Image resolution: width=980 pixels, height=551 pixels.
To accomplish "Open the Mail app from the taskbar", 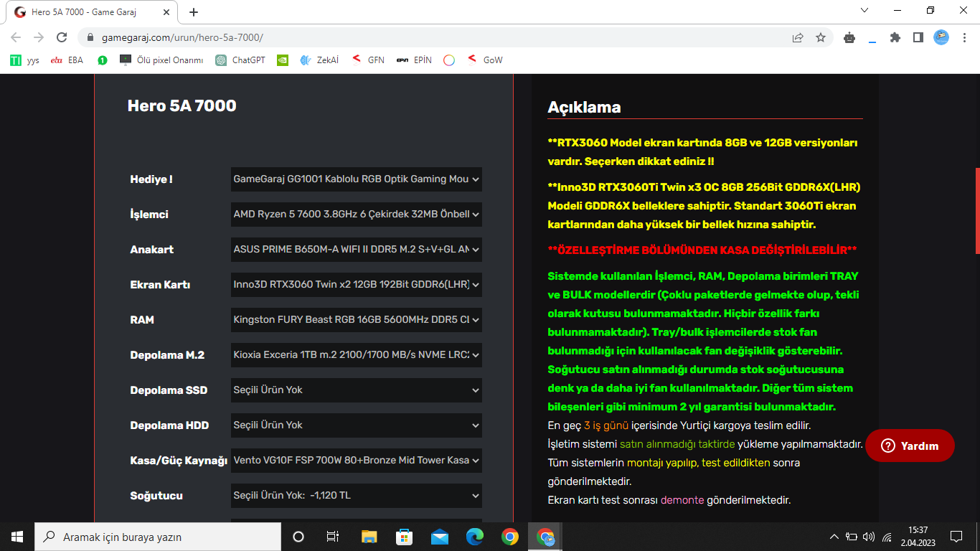I will pos(439,537).
